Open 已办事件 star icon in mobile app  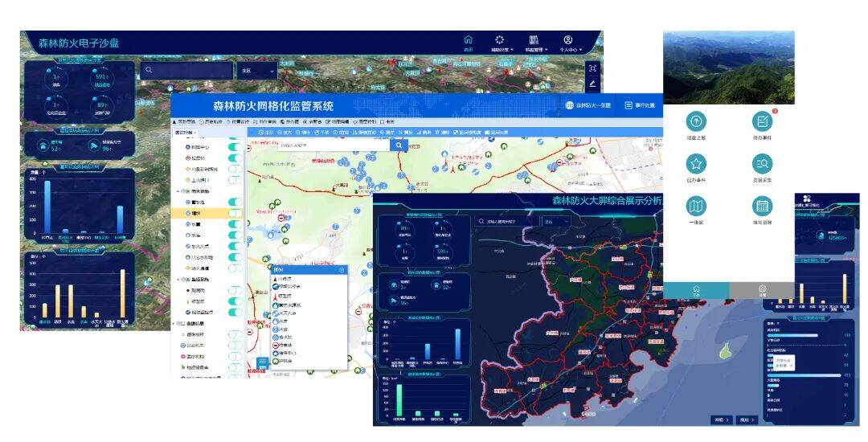(x=696, y=164)
